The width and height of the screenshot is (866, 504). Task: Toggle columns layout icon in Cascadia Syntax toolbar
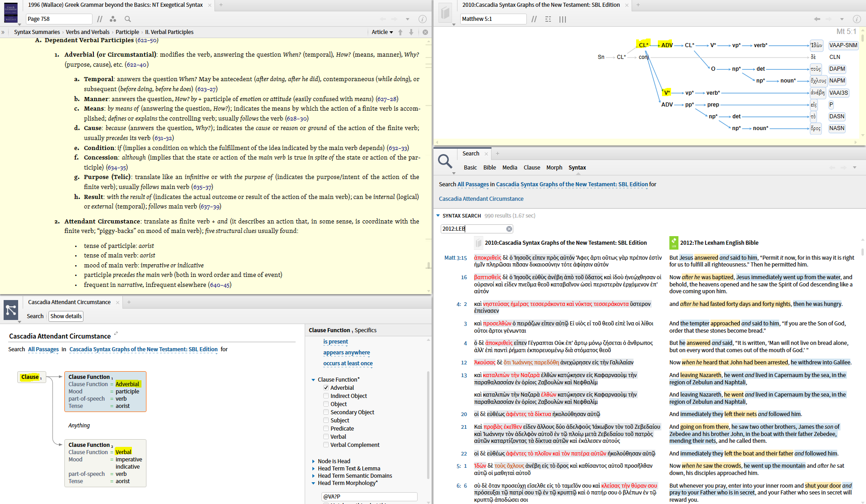[563, 19]
